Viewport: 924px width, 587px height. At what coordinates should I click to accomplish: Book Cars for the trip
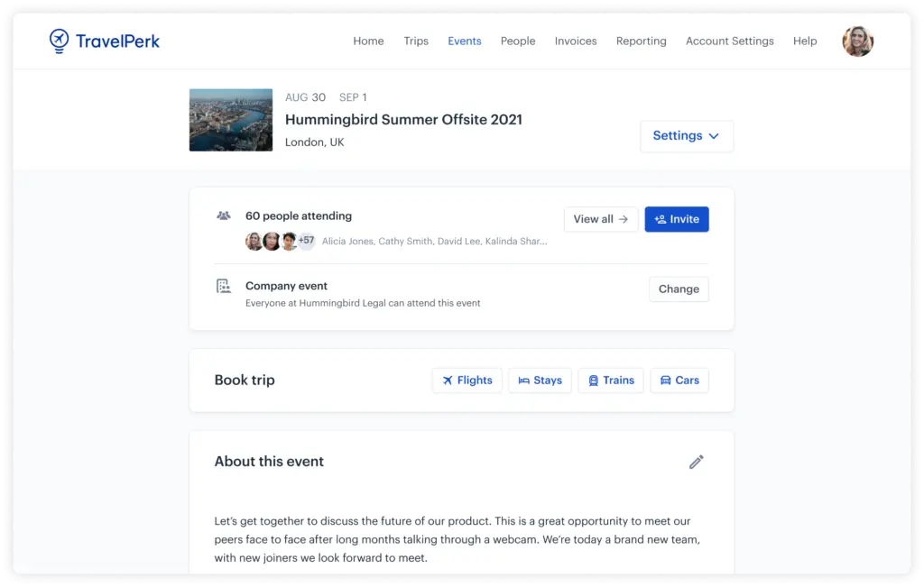(679, 381)
